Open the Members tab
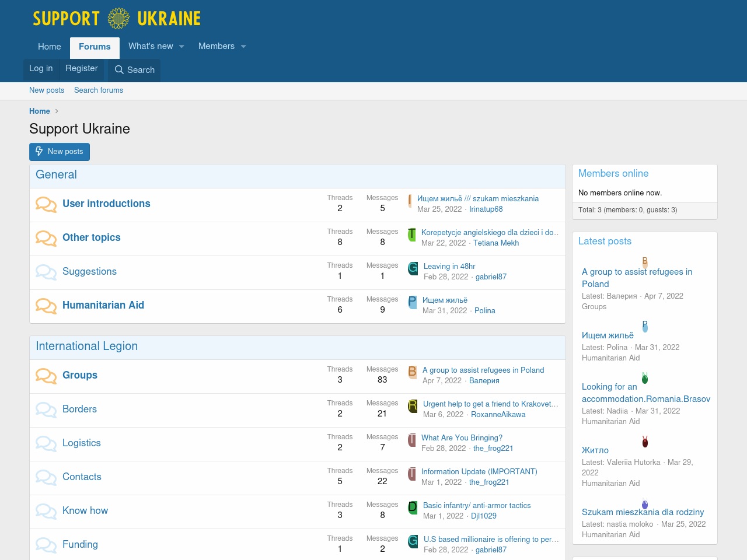747x560 pixels. pos(217,46)
